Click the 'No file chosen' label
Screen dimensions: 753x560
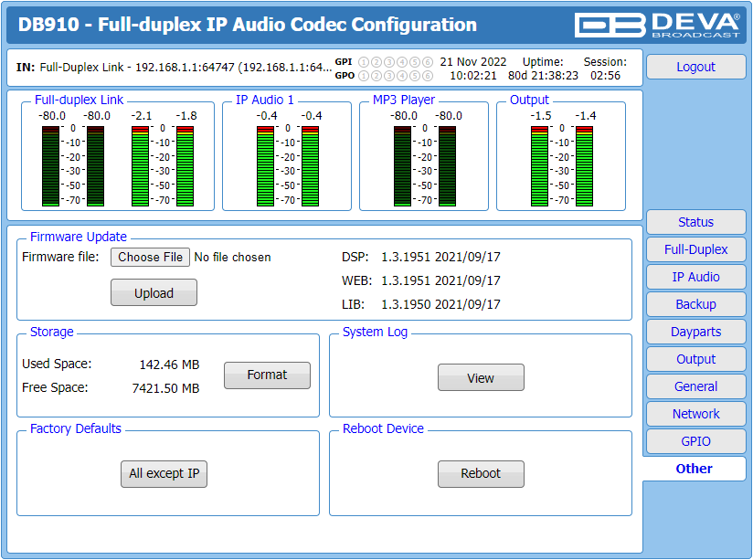232,258
